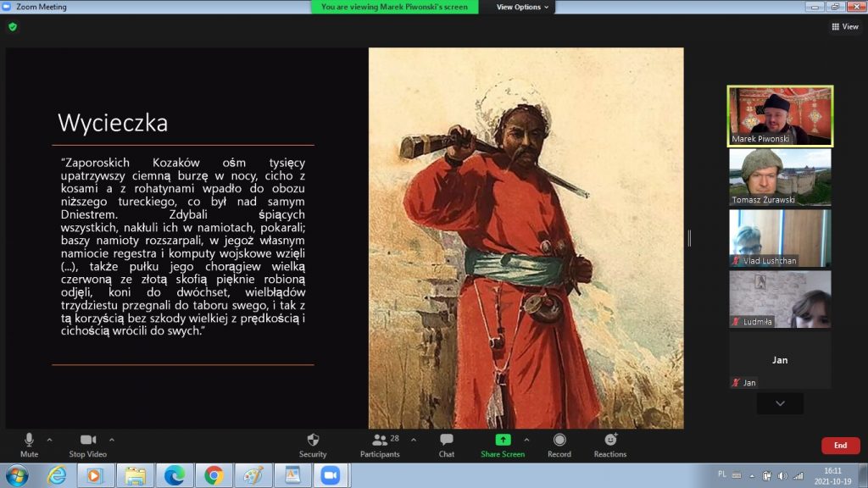Open the Security shield icon
868x488 pixels.
[313, 440]
